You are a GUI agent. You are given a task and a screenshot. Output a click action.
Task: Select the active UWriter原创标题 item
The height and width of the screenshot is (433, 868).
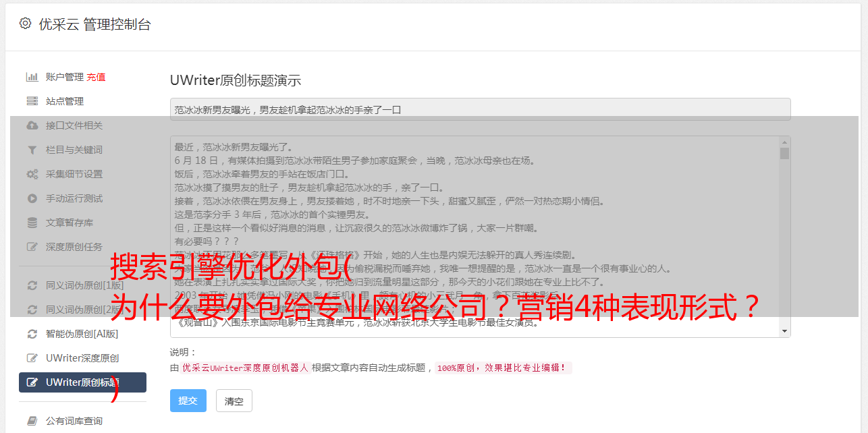(x=82, y=382)
